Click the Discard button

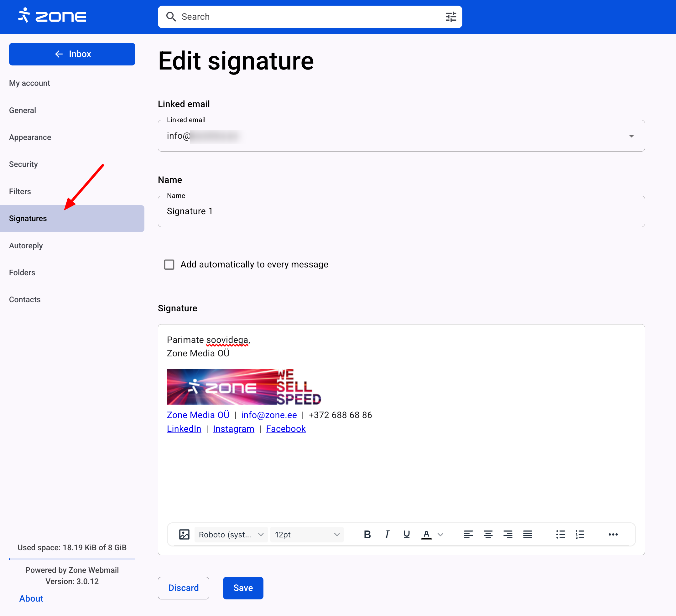(x=183, y=588)
